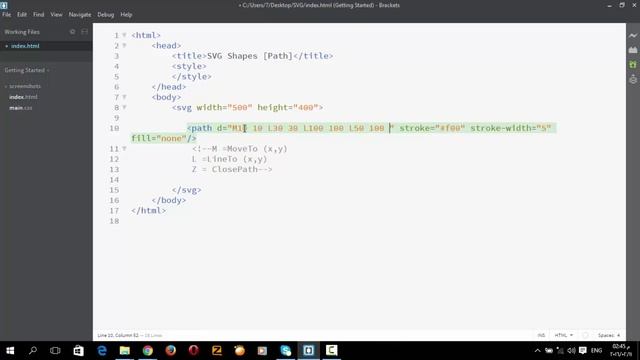Open volume control in system tray
The width and height of the screenshot is (640, 360).
[x=571, y=351]
